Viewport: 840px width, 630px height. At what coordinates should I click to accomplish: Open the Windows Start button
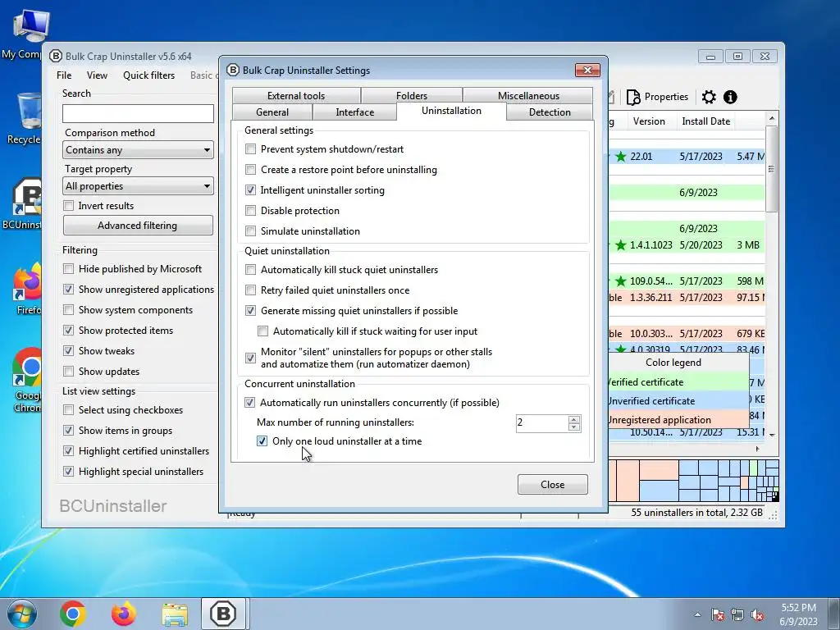(x=21, y=614)
